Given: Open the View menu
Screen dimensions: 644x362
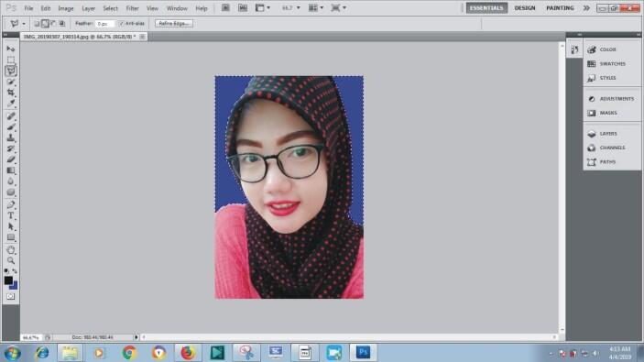Looking at the screenshot, I should [152, 8].
